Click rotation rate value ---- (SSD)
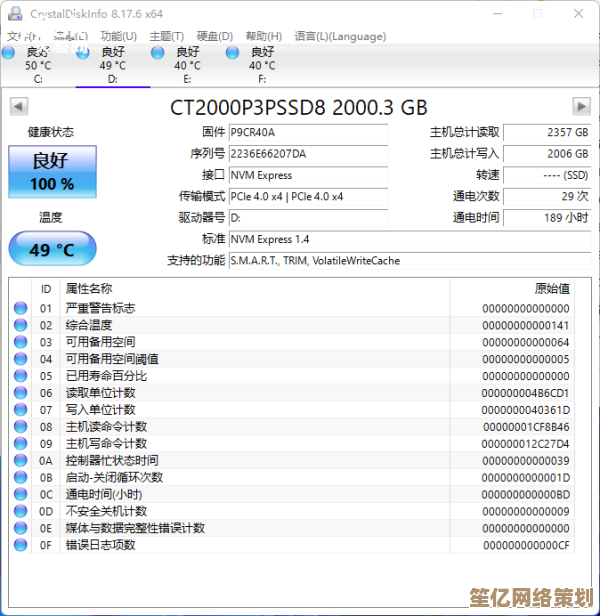Image resolution: width=600 pixels, height=616 pixels. (547, 175)
